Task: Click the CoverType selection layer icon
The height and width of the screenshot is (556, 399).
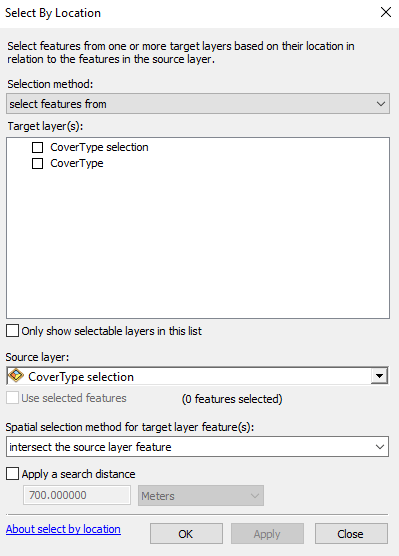Action: click(x=16, y=376)
